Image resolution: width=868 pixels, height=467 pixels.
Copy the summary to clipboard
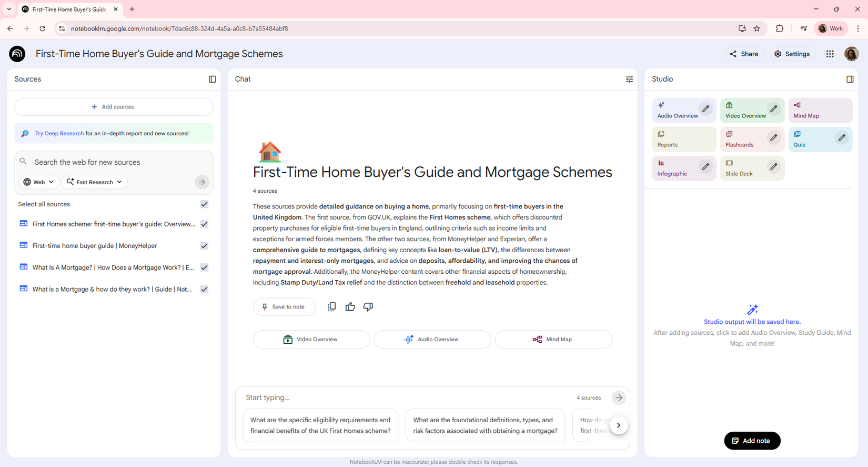tap(332, 306)
